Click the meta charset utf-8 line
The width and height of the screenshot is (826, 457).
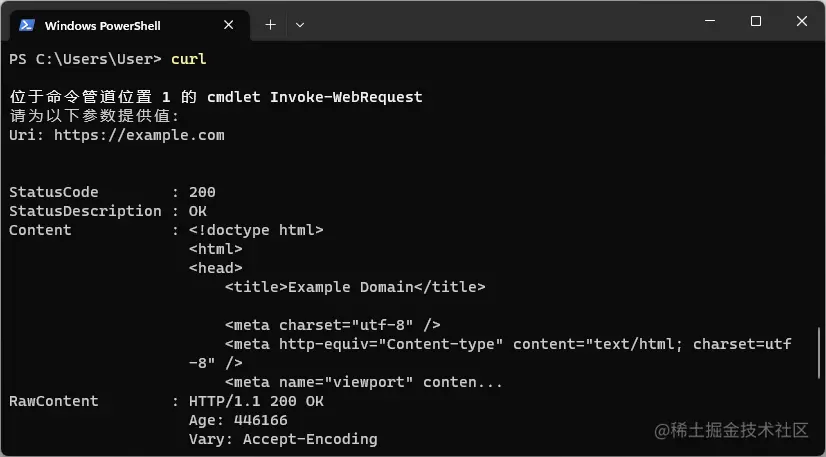point(333,325)
